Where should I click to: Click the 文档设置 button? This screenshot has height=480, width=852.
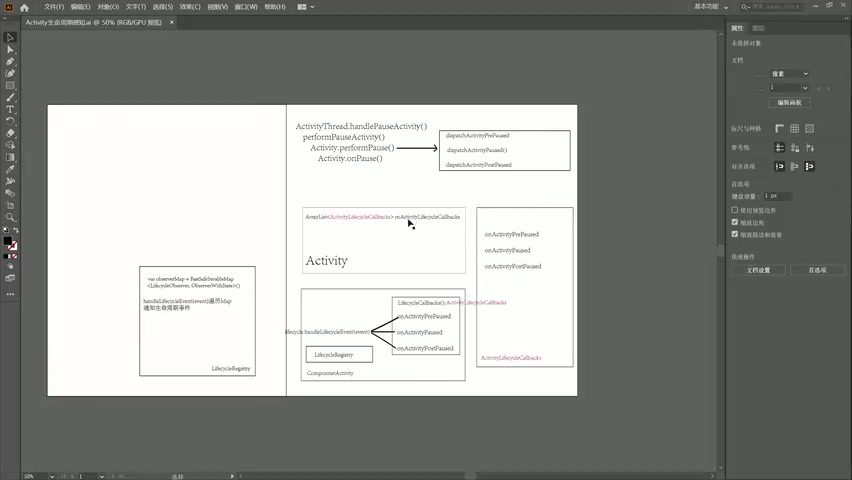[758, 270]
